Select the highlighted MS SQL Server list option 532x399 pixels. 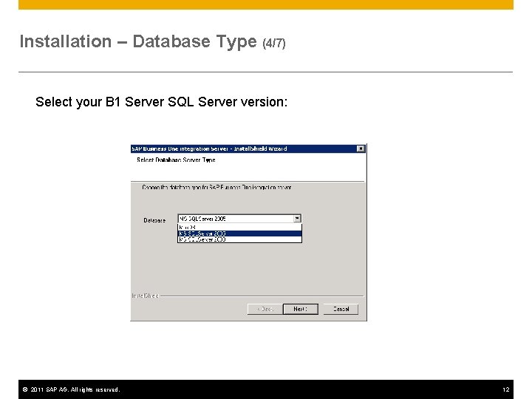click(239, 233)
